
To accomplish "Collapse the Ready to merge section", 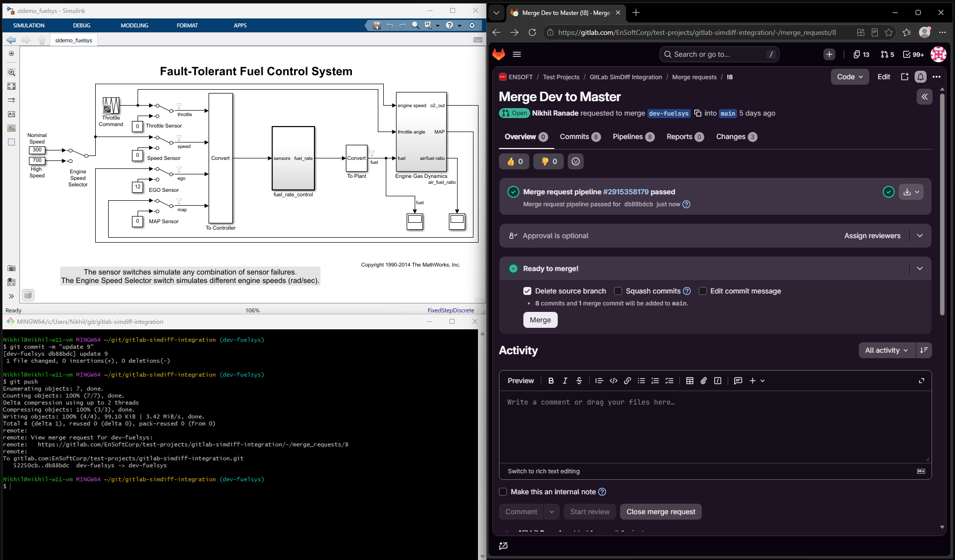I will pyautogui.click(x=920, y=269).
